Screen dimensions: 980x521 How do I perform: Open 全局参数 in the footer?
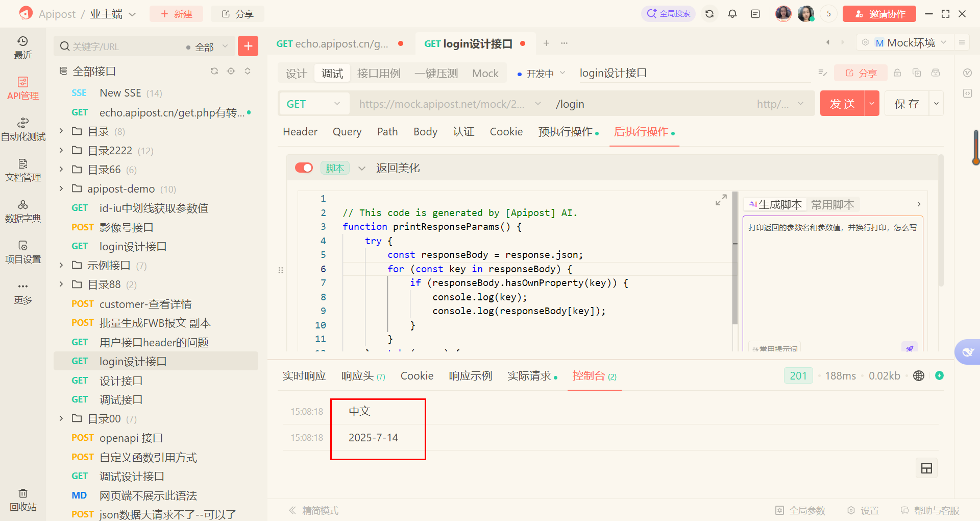point(800,510)
